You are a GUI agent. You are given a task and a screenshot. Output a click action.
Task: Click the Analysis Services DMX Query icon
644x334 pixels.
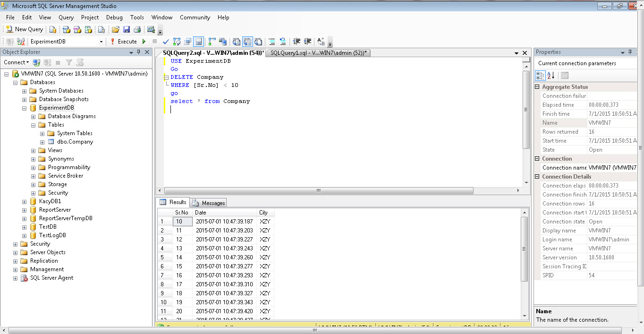[x=76, y=29]
